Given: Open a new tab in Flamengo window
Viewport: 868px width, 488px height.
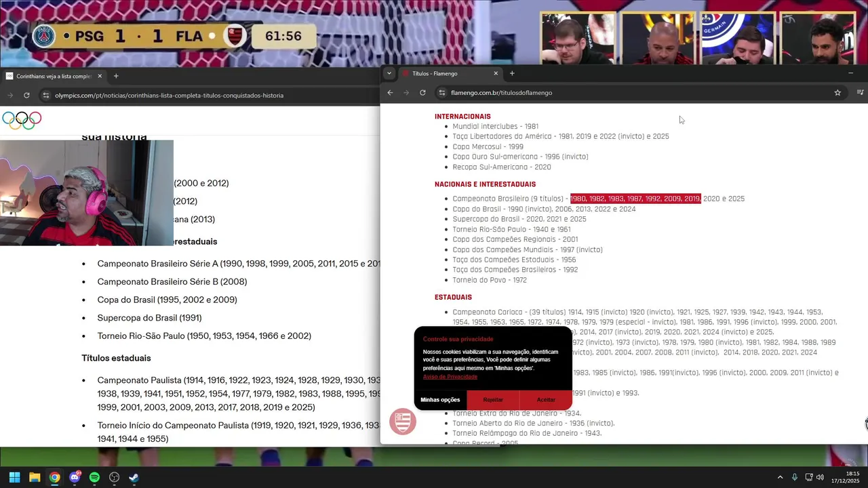Looking at the screenshot, I should [x=512, y=73].
